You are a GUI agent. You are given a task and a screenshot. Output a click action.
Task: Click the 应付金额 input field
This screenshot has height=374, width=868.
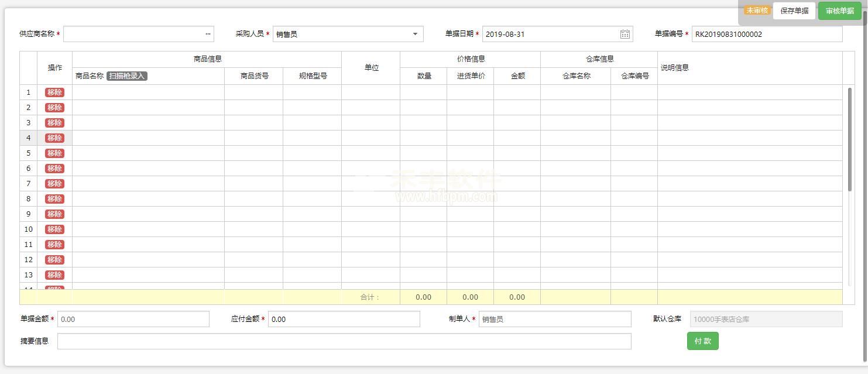[344, 319]
